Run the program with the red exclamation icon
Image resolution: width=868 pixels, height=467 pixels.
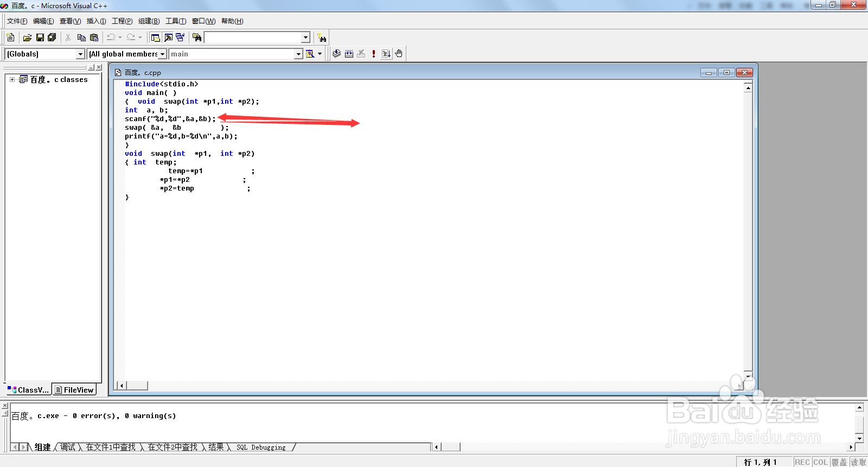coord(374,54)
